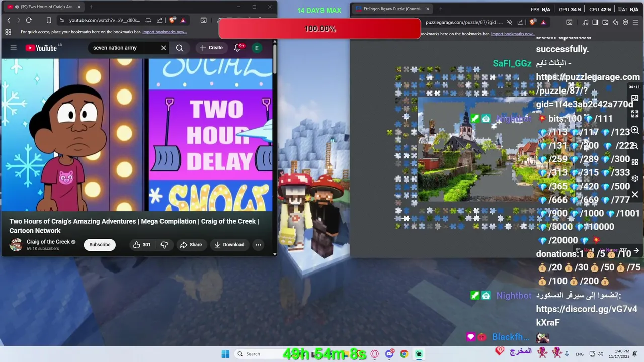Toggle the sidebar panel in puzzle window
The height and width of the screenshot is (362, 644).
pos(595,22)
